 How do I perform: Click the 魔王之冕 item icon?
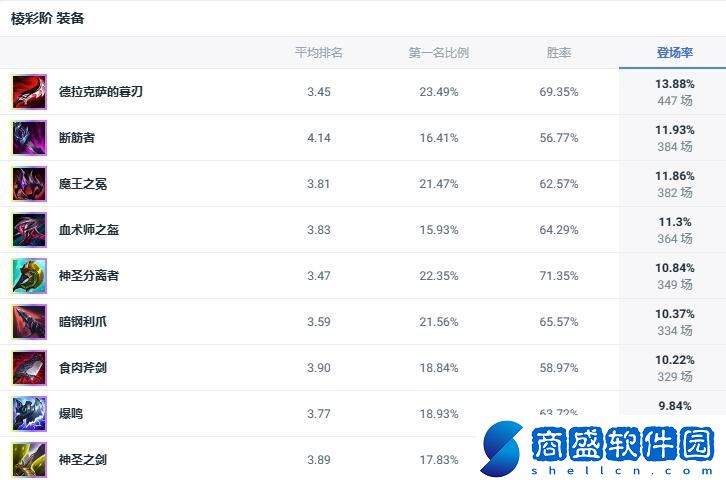tap(29, 184)
